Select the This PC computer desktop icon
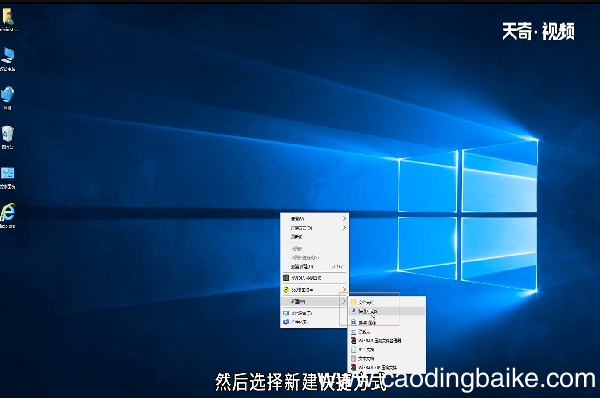This screenshot has height=398, width=600. pyautogui.click(x=8, y=59)
